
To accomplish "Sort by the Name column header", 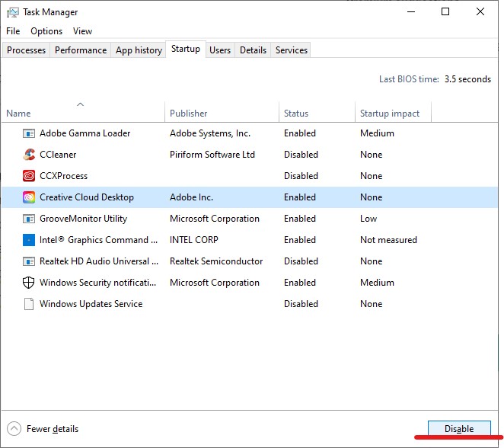I will 83,111.
